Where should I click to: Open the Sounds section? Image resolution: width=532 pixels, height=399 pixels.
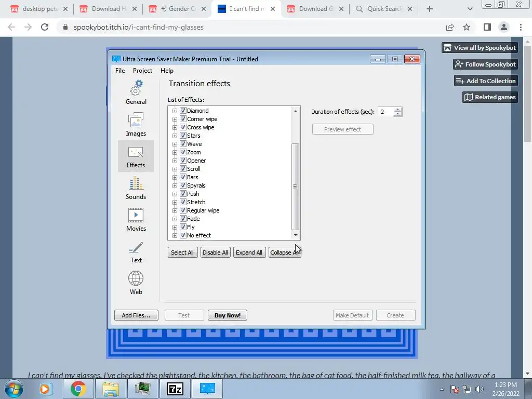click(136, 188)
